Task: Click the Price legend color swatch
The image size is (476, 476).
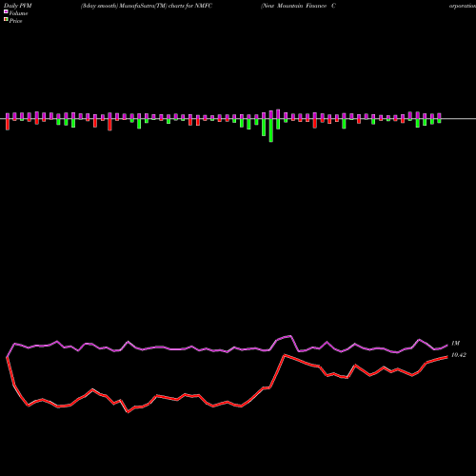Action: [x=6, y=20]
